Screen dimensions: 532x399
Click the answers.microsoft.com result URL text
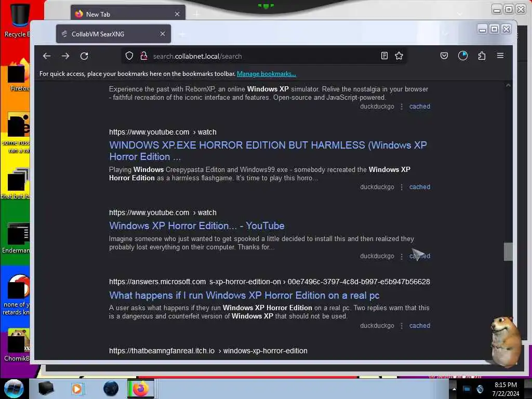pyautogui.click(x=270, y=282)
